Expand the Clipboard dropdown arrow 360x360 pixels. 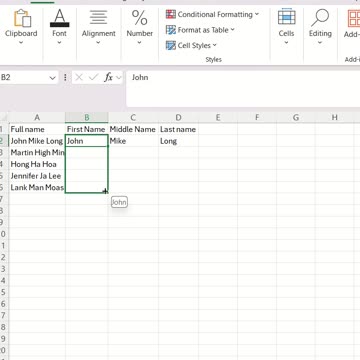(21, 42)
